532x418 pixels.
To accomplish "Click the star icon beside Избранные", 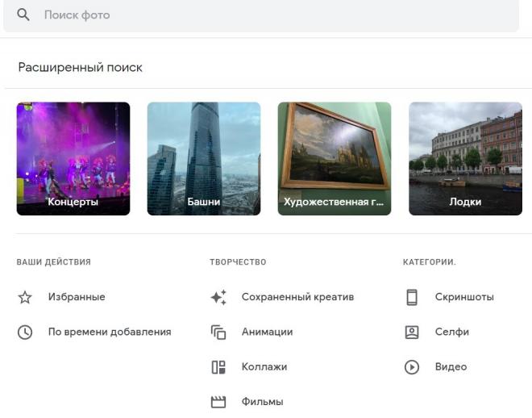I will click(x=25, y=297).
